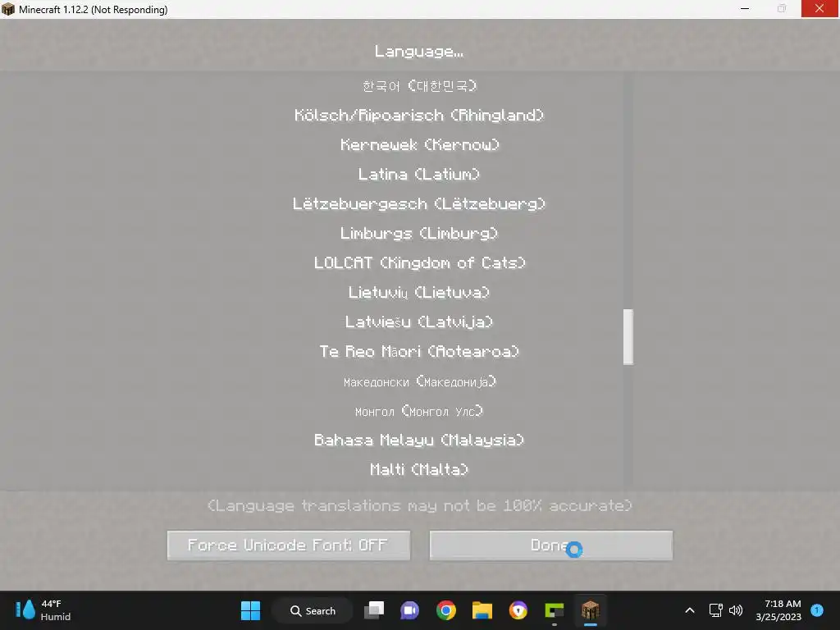Choose Malti (Malta) language
Viewport: 840px width, 630px height.
coord(419,469)
